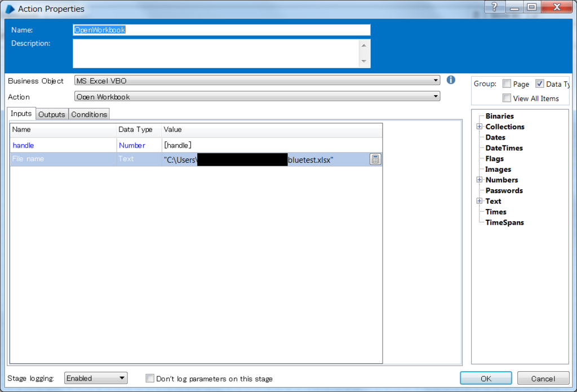Viewport: 577px width, 392px height.
Task: Open the expression calculator for File name
Action: (375, 159)
